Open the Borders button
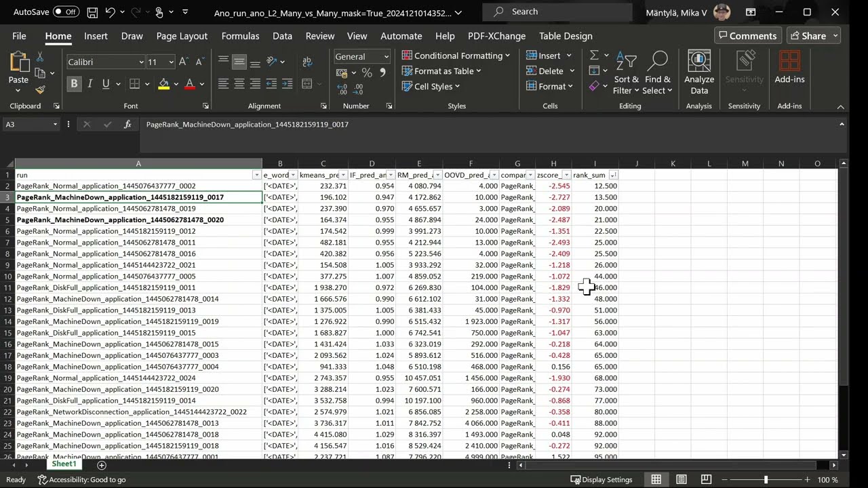The image size is (868, 488). [134, 84]
